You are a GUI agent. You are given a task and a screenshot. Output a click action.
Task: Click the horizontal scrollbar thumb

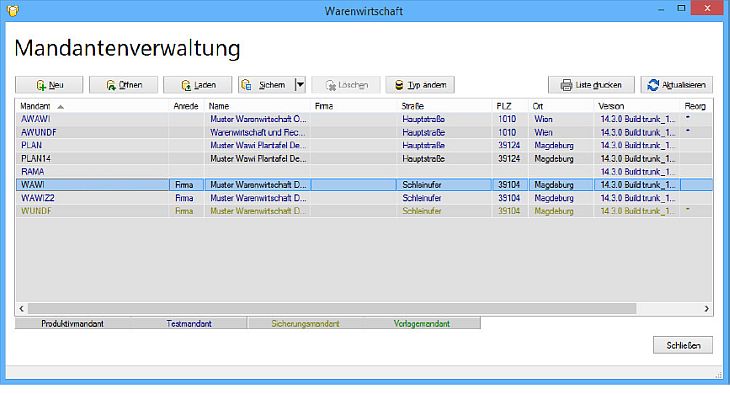332,308
